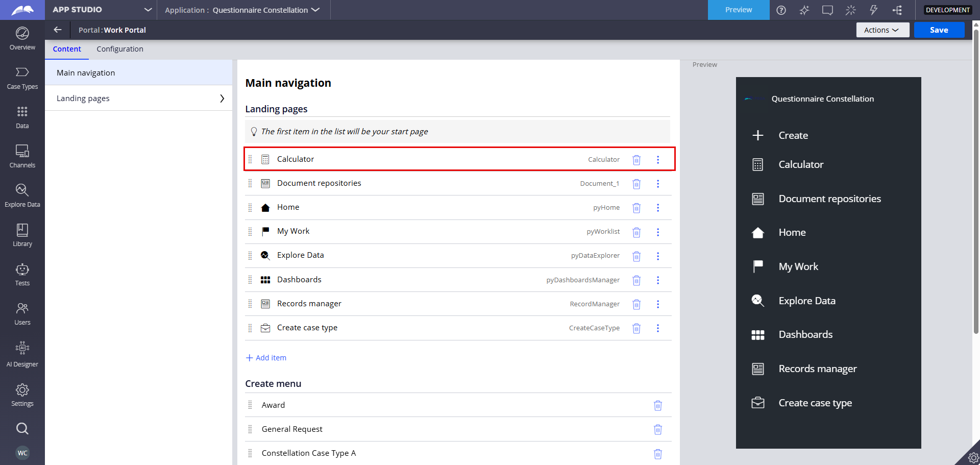Screen dimensions: 980x465
Task: Delete the Award create menu item
Action: point(657,405)
